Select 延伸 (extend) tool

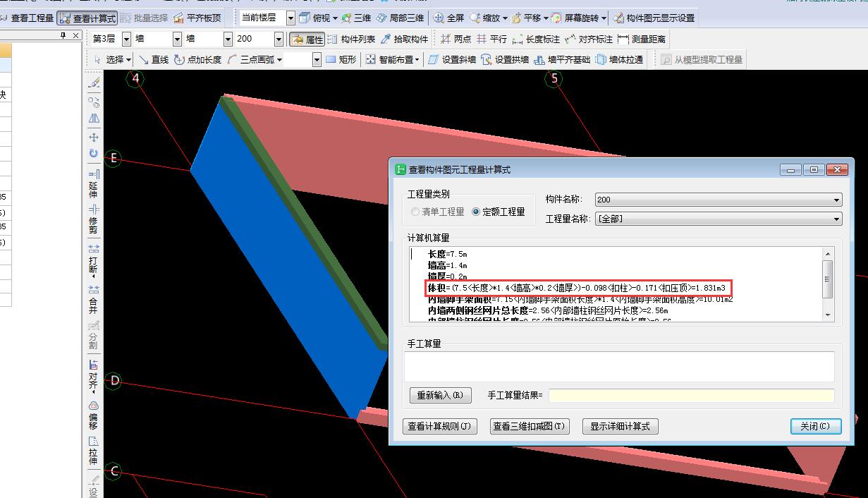click(94, 183)
